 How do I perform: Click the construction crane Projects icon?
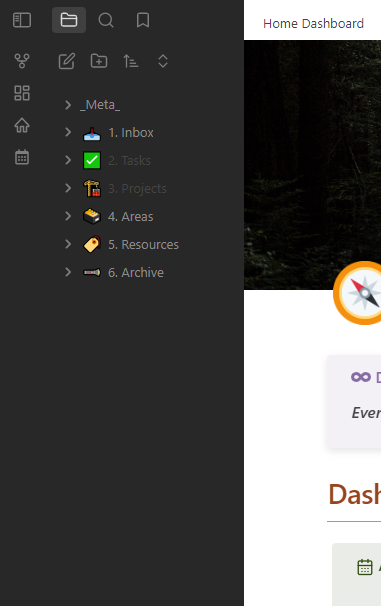click(92, 188)
